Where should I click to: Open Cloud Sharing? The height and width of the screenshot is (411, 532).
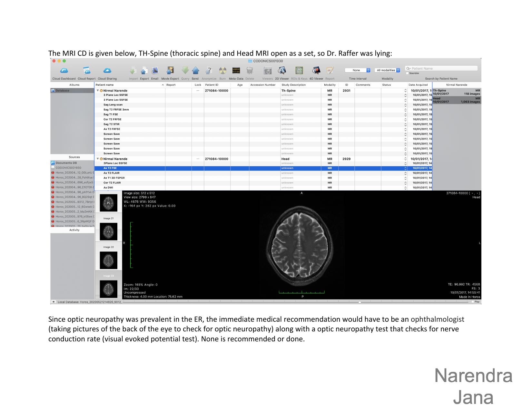click(107, 71)
